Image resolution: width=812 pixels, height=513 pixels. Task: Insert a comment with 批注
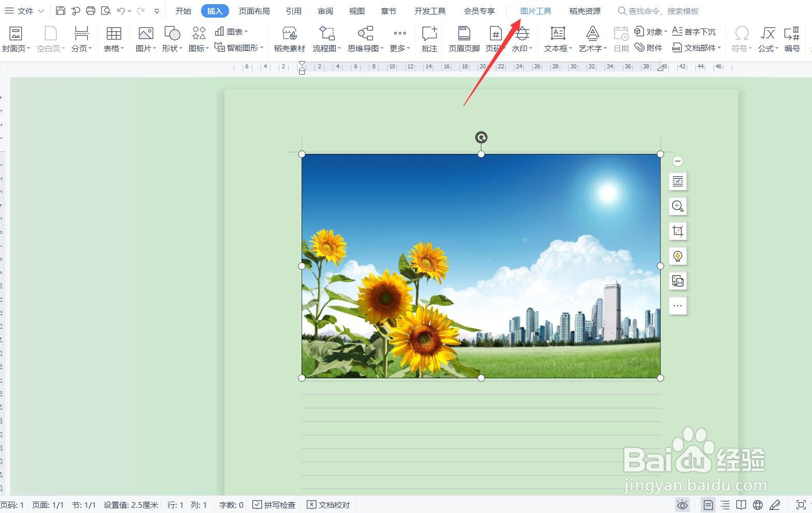pyautogui.click(x=430, y=39)
